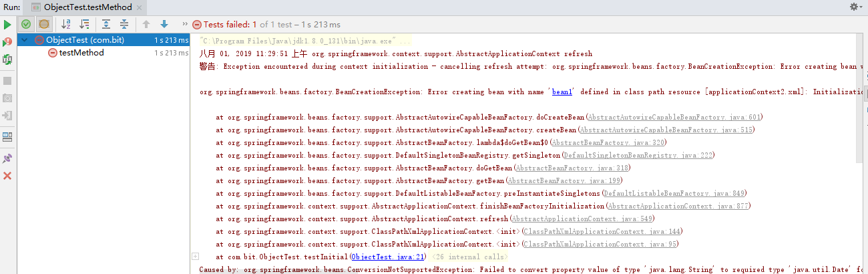Screen dimensions: 868x274
Task: Open ObjectTest.java:21 source link
Action: (x=388, y=257)
